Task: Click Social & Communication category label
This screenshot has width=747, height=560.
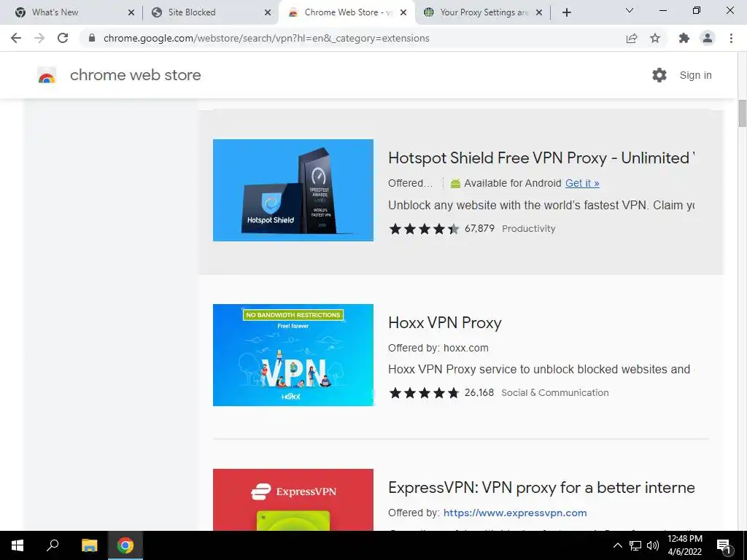Action: point(554,392)
